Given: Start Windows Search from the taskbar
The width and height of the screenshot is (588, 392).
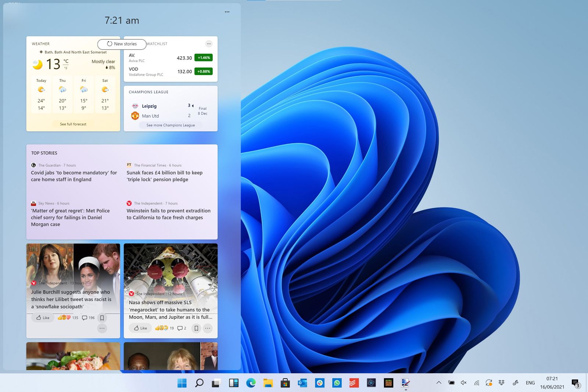Looking at the screenshot, I should point(199,383).
